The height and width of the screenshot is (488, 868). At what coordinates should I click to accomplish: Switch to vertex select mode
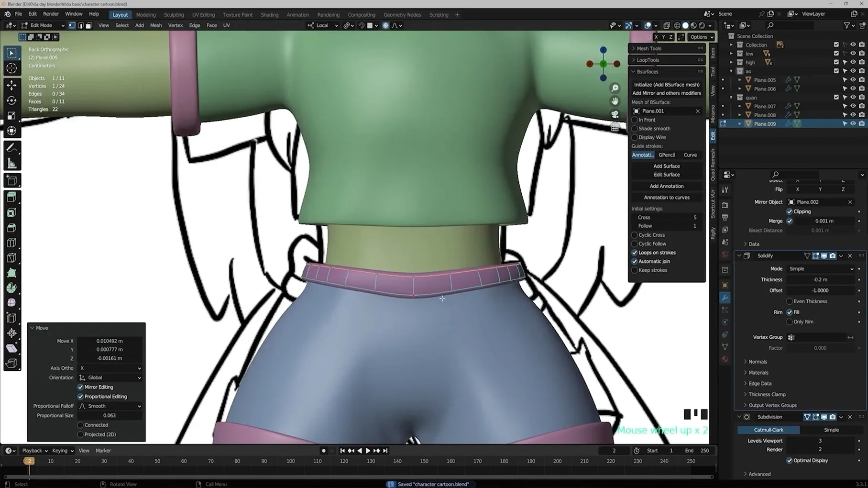click(72, 25)
